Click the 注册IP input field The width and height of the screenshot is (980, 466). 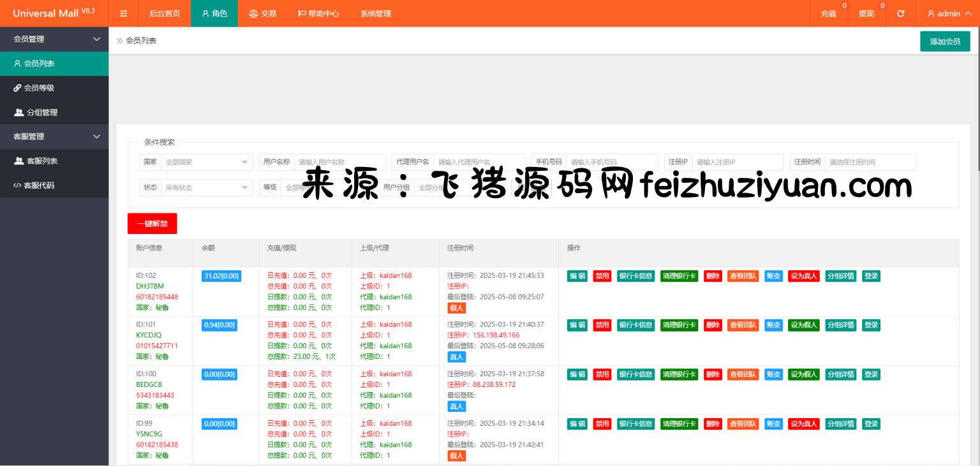point(737,162)
